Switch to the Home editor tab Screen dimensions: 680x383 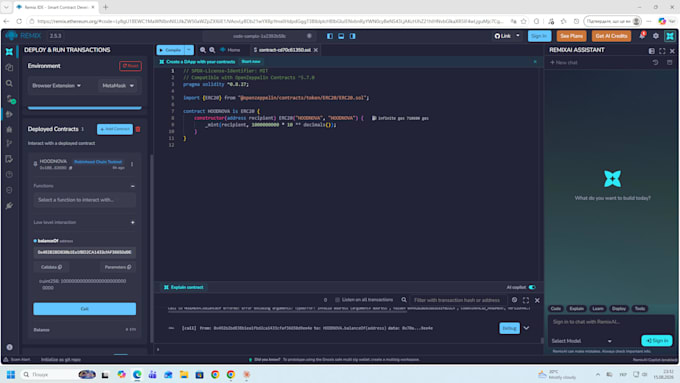(230, 50)
